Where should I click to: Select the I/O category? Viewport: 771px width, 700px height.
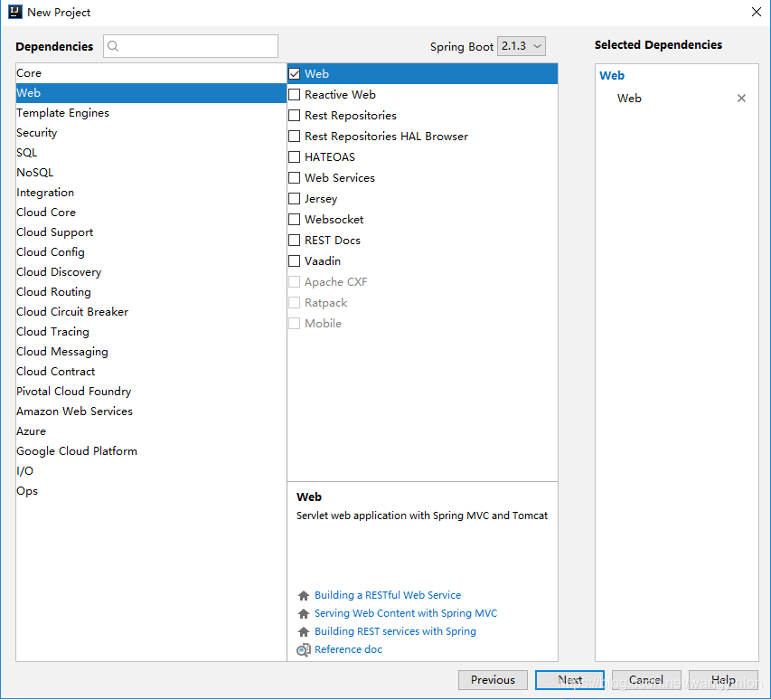[x=151, y=471]
